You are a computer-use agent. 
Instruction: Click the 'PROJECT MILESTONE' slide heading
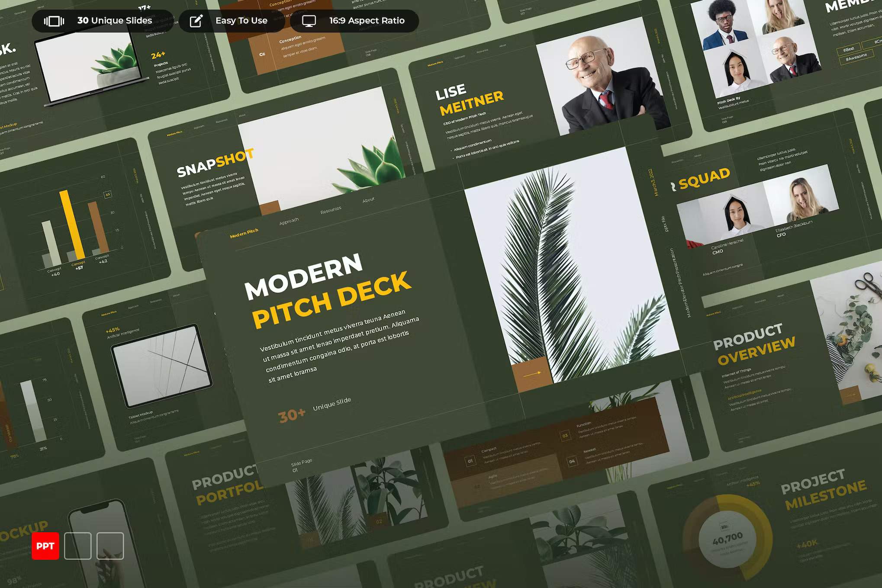tap(824, 489)
